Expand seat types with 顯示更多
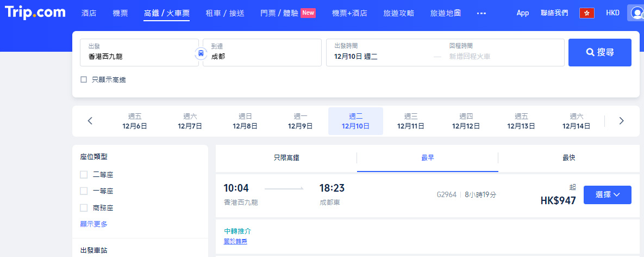The image size is (644, 257). (93, 224)
